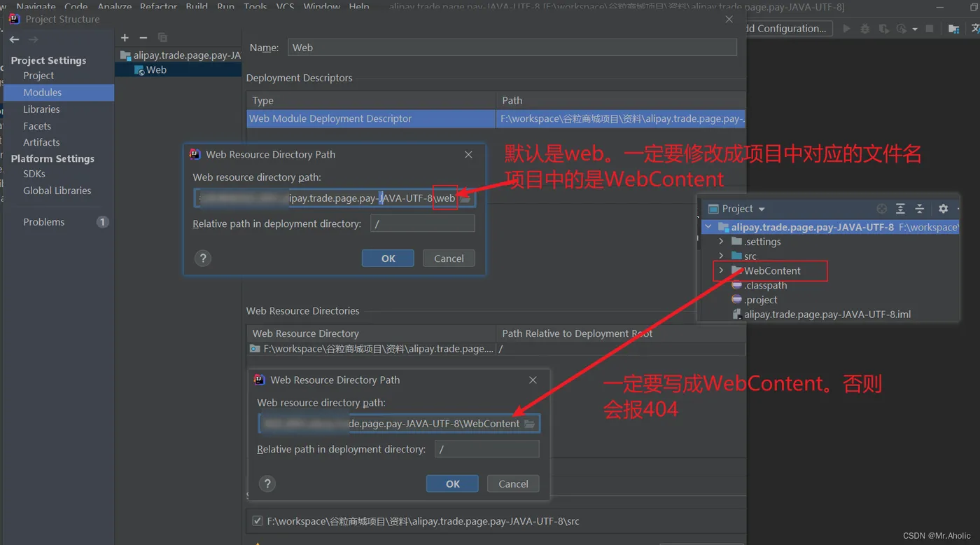Screen dimensions: 980x545
Task: Click the upper relative path in deployment directory field
Action: click(x=423, y=224)
